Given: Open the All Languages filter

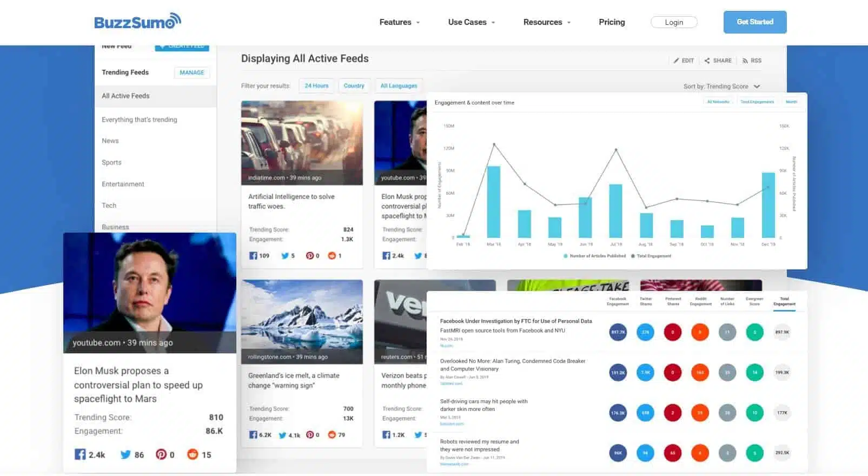Looking at the screenshot, I should pyautogui.click(x=399, y=86).
